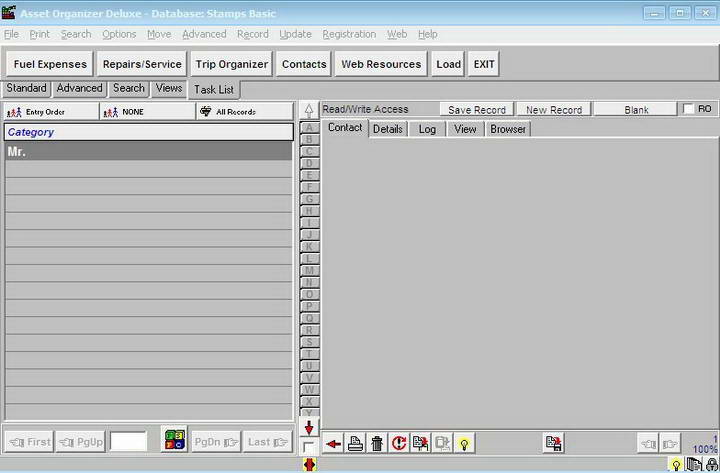The height and width of the screenshot is (473, 720).
Task: Delete record using the trash can icon
Action: pyautogui.click(x=377, y=443)
